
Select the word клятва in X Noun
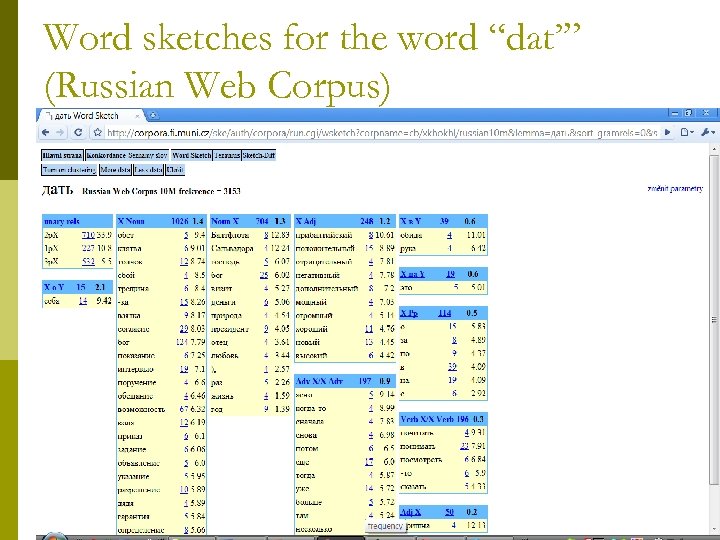click(x=129, y=248)
